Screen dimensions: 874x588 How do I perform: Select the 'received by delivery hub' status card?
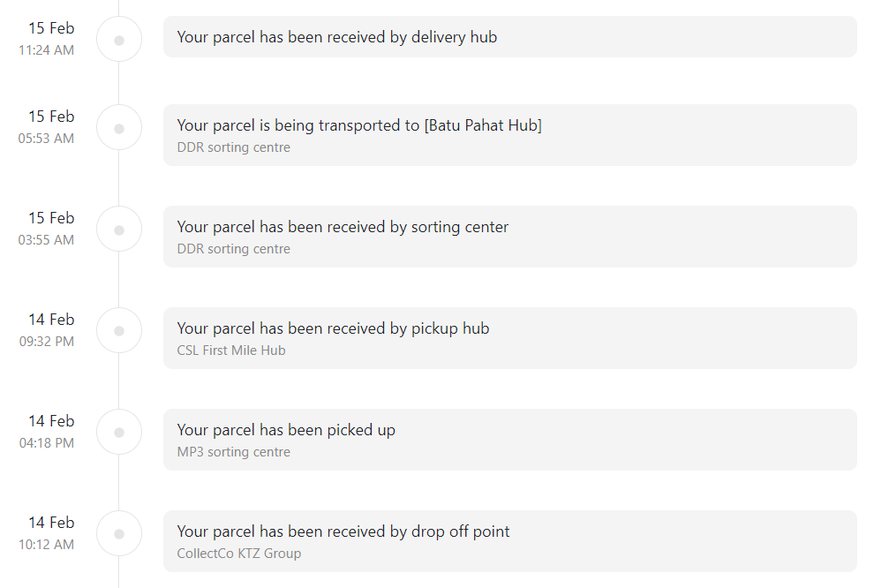(510, 37)
